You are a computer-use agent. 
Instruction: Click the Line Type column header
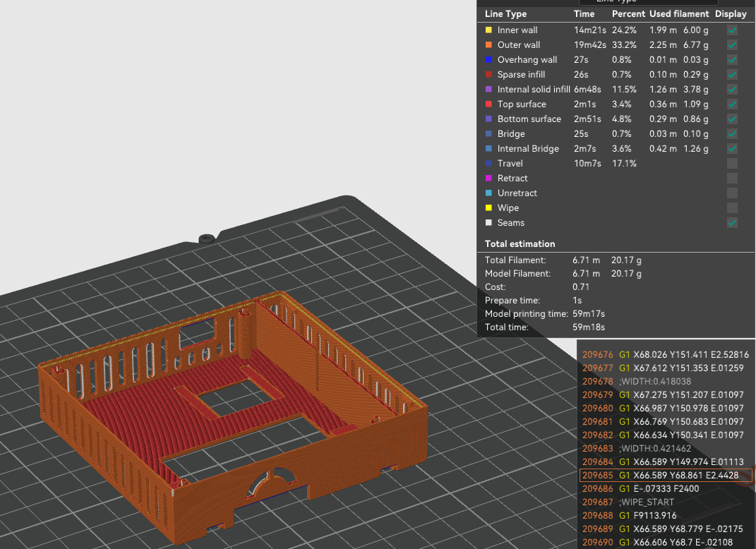(505, 14)
